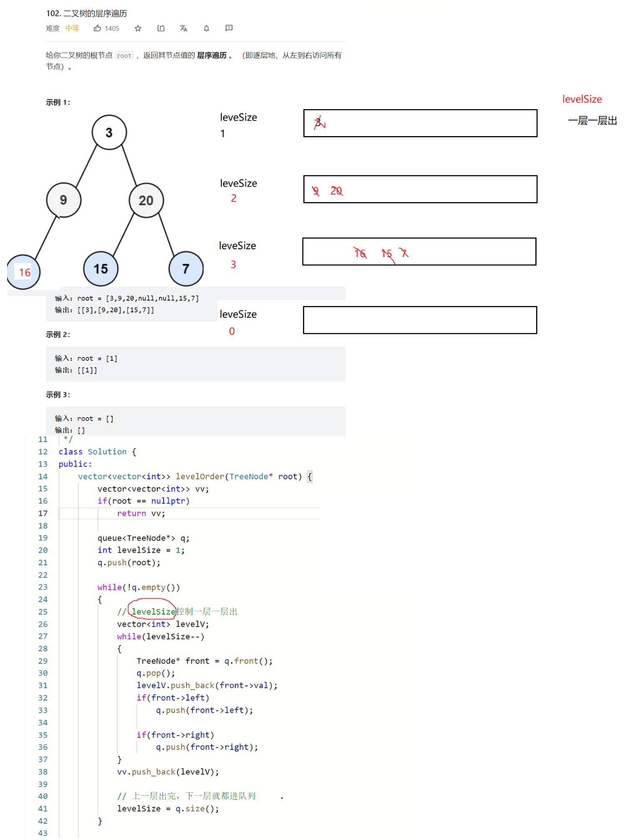The height and width of the screenshot is (840, 630).
Task: Click tree node 7
Action: click(186, 268)
